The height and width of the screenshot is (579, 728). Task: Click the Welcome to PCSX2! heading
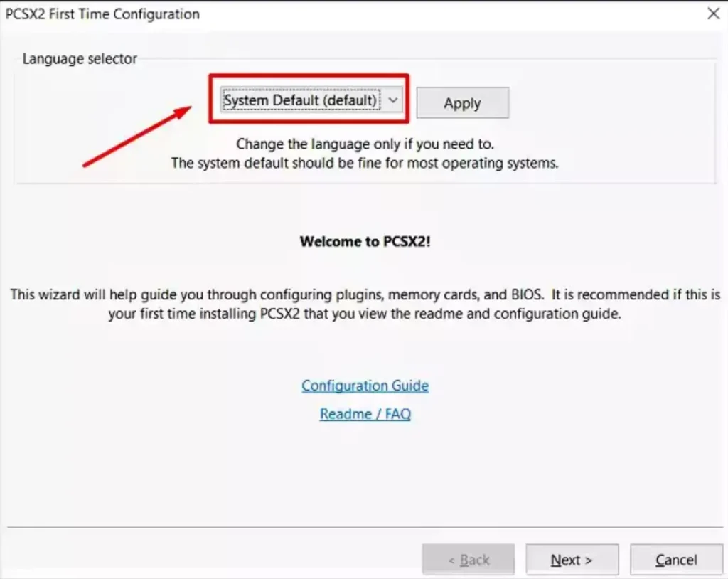pos(365,241)
